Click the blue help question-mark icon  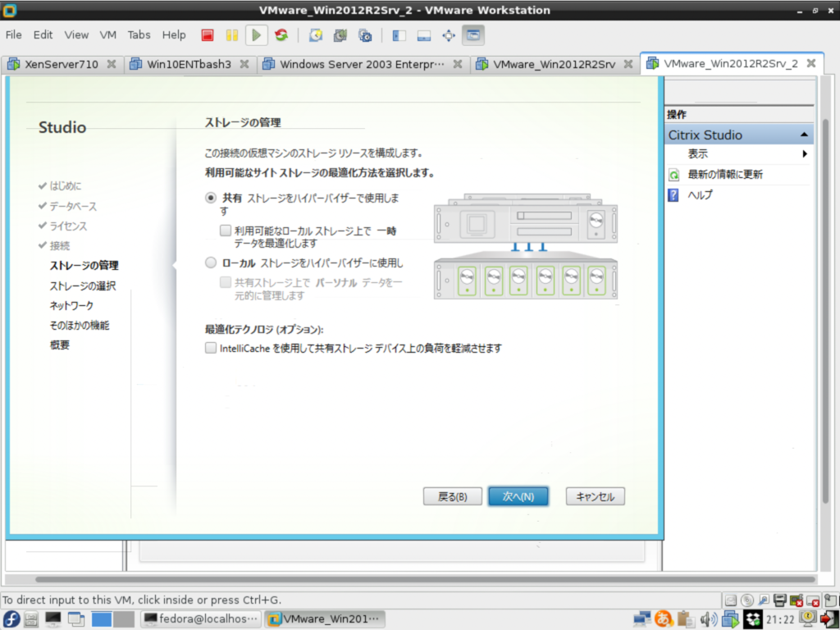point(673,195)
